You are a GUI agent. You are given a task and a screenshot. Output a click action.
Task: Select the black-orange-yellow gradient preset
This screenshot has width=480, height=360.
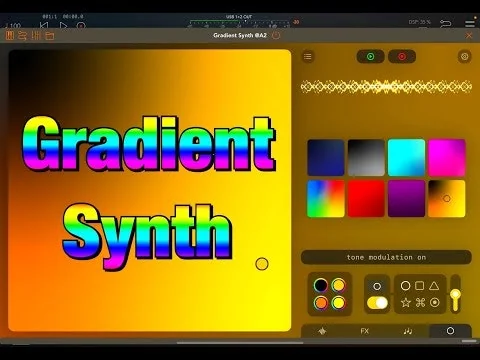pyautogui.click(x=447, y=199)
